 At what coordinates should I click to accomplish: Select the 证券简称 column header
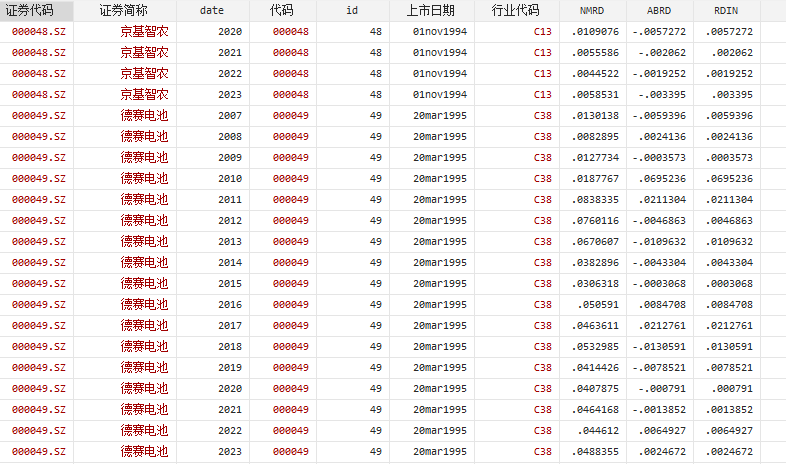(x=123, y=11)
